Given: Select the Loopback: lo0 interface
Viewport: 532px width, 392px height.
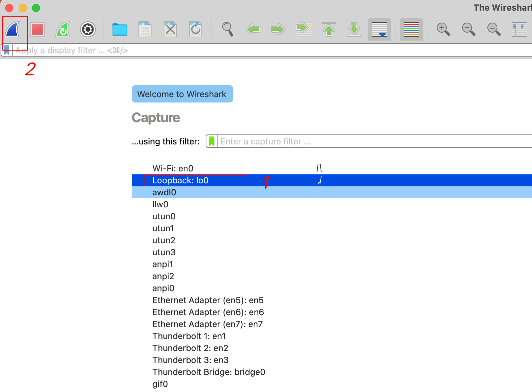Looking at the screenshot, I should click(x=332, y=180).
